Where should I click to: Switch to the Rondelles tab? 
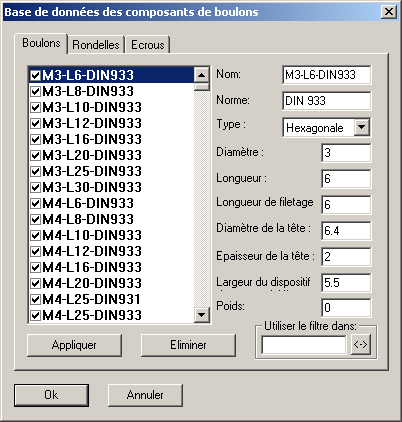pos(96,44)
